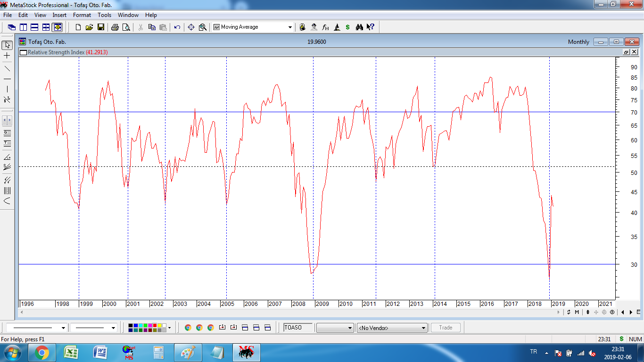The width and height of the screenshot is (644, 362).
Task: Select the arrow pointer tool
Action: click(7, 45)
